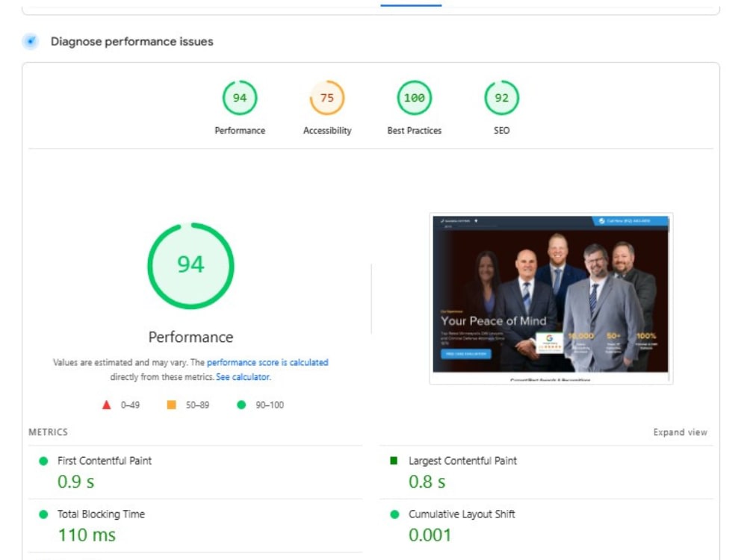This screenshot has height=560, width=747.
Task: Click the 'Diagnose performance issues' heading
Action: [132, 41]
